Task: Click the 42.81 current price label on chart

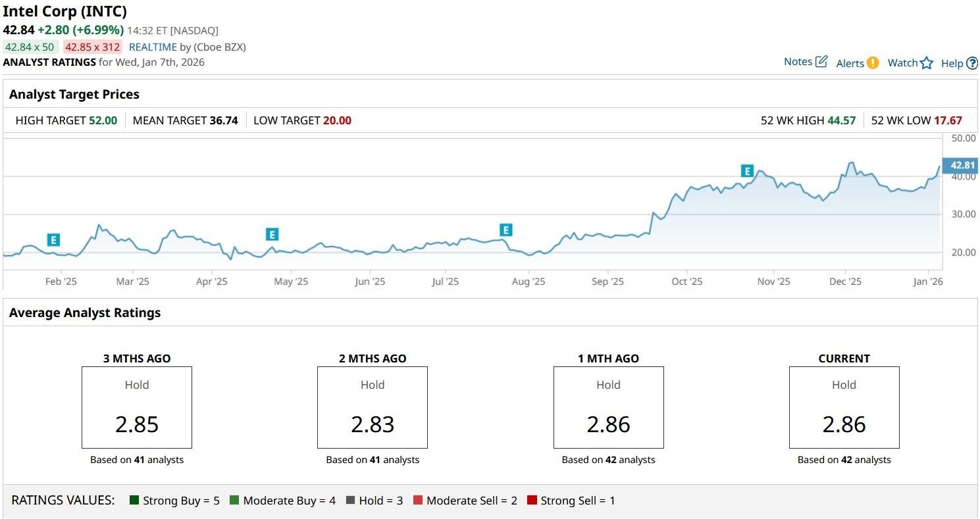Action: coord(962,165)
